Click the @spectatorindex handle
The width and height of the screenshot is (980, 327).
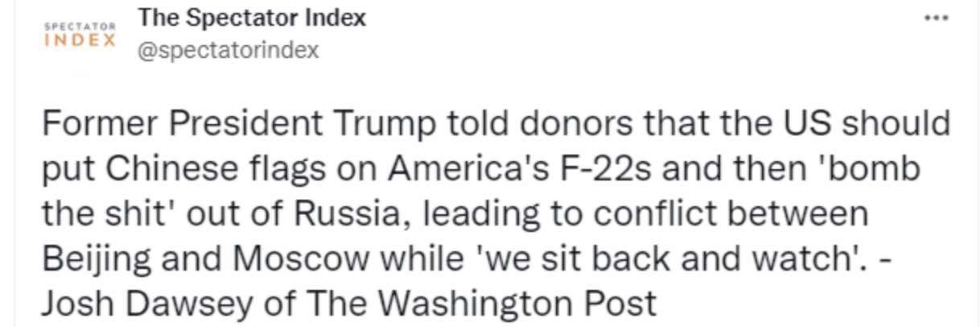(229, 50)
